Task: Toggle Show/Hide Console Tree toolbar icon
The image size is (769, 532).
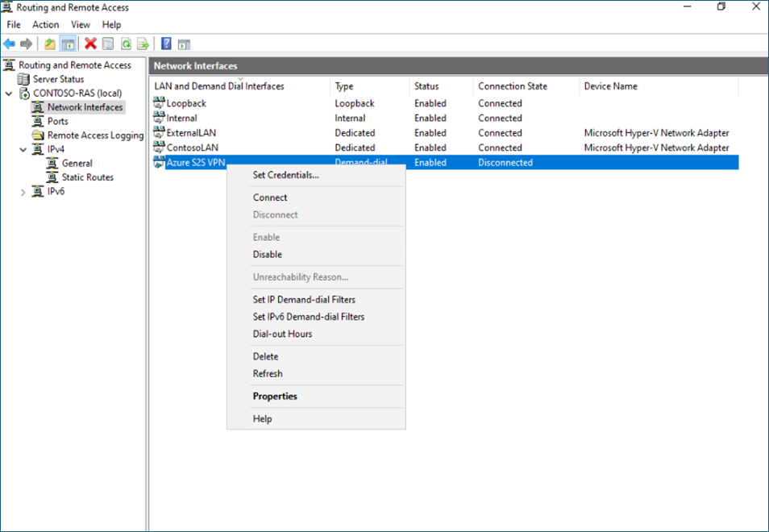Action: click(x=68, y=44)
